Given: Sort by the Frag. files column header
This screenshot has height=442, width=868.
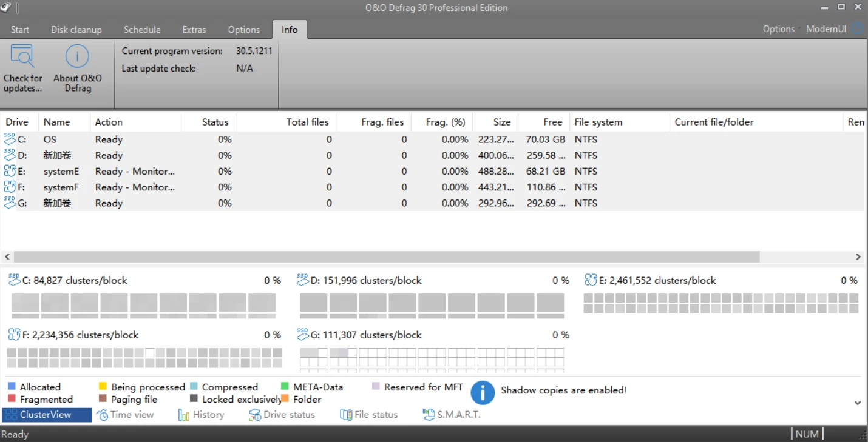Looking at the screenshot, I should pos(382,122).
